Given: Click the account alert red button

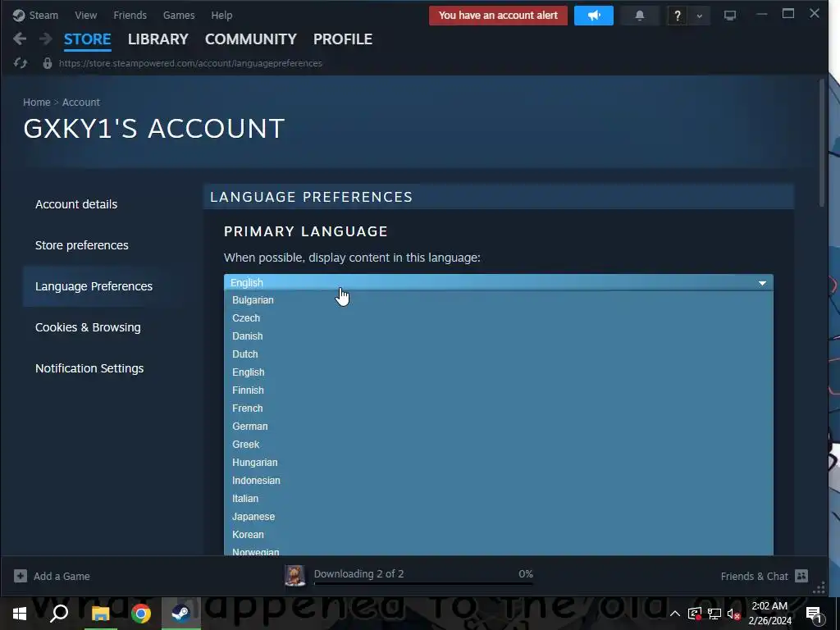Looking at the screenshot, I should (x=498, y=16).
